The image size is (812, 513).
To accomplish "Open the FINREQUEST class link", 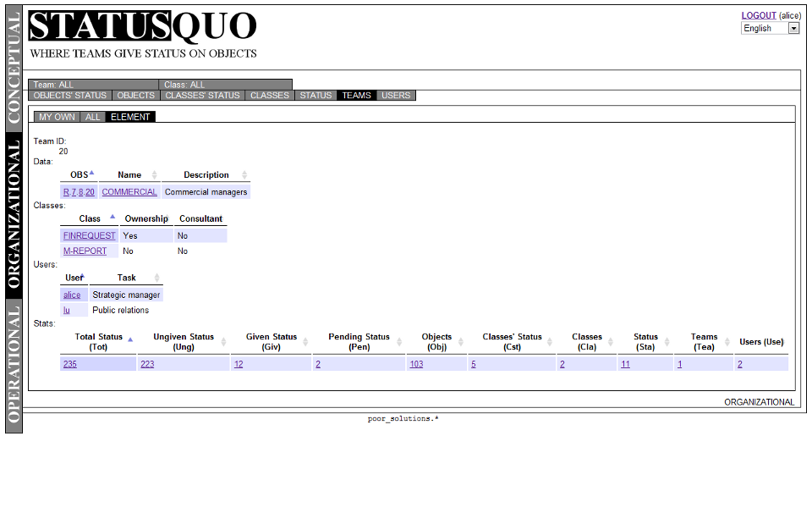I will tap(89, 235).
